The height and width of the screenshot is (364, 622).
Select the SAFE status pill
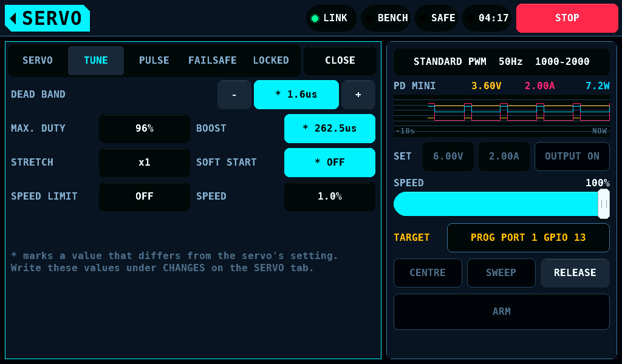[436, 18]
